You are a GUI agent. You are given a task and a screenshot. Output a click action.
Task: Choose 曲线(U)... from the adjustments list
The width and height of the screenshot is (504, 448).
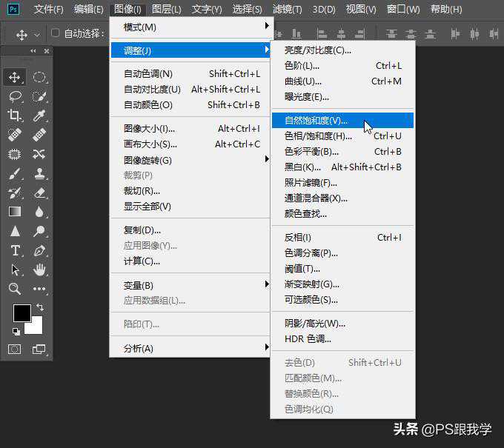[x=303, y=81]
